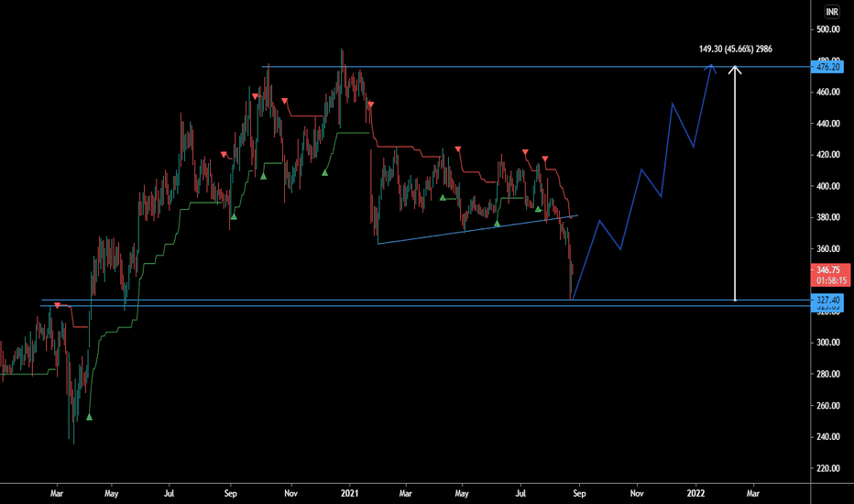854x504 pixels.
Task: Click the green up-triangle signal near 260
Action: pyautogui.click(x=89, y=417)
